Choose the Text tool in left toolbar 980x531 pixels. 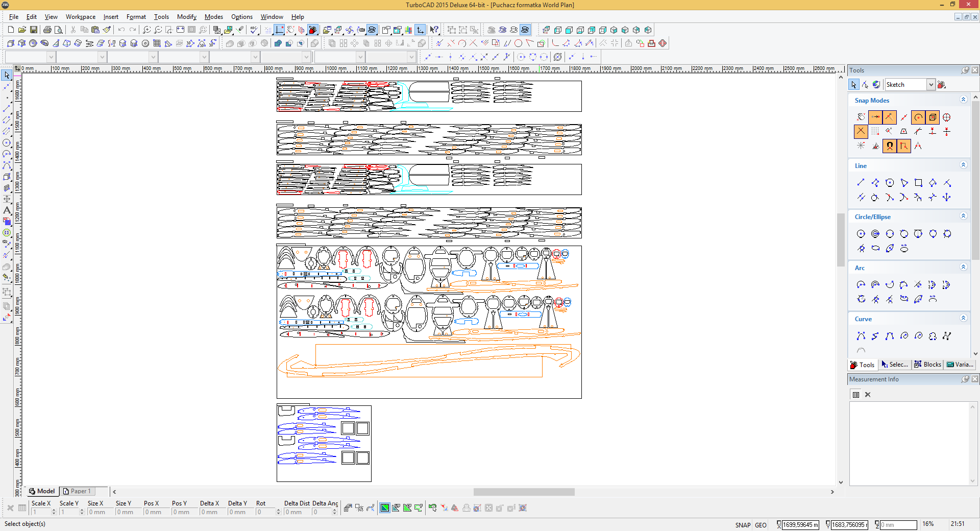7,210
